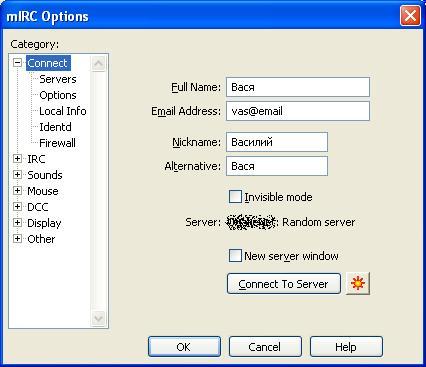
Task: Click into the Email Address field
Action: click(298, 111)
